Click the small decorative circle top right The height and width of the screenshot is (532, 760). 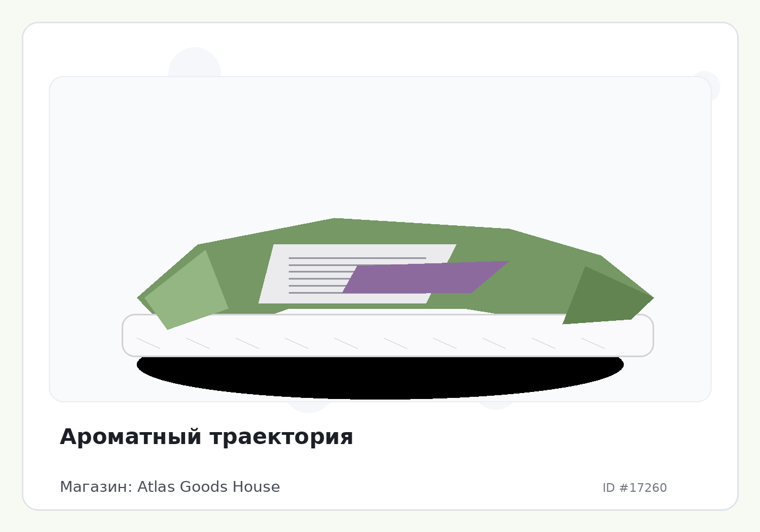(x=712, y=81)
